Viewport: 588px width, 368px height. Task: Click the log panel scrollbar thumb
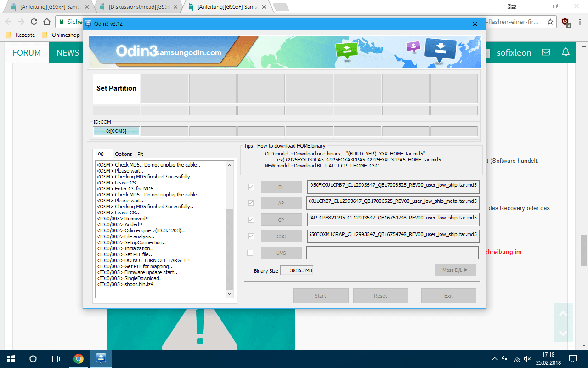pos(230,249)
